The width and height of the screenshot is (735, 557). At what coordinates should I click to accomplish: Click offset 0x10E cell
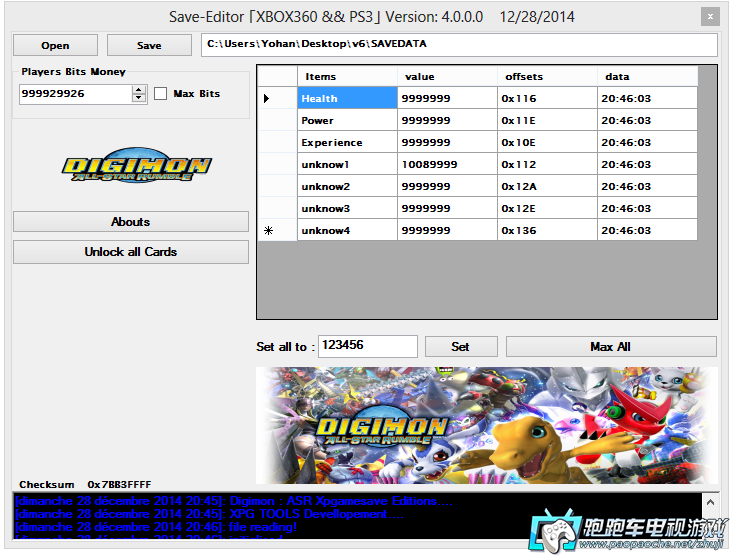[x=547, y=143]
